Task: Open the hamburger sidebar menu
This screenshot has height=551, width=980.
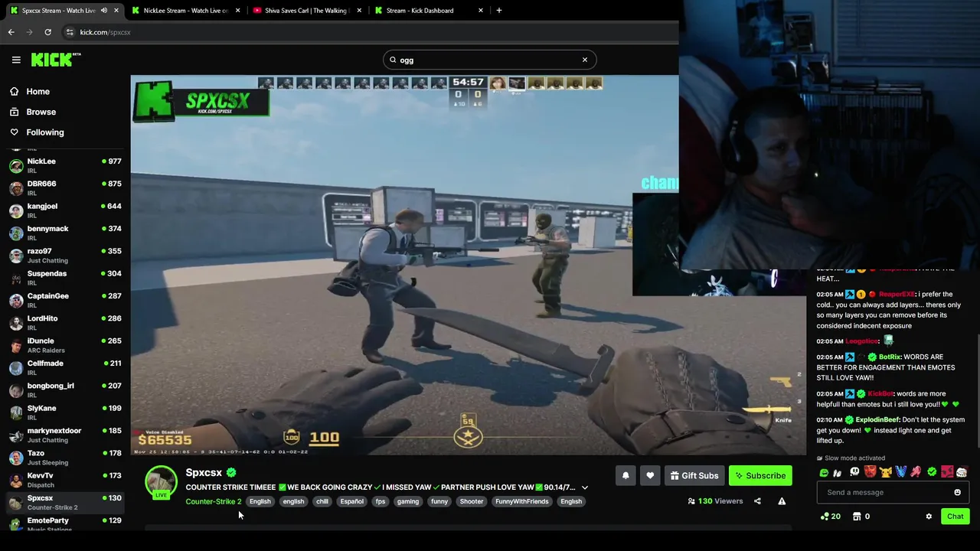Action: 16,60
